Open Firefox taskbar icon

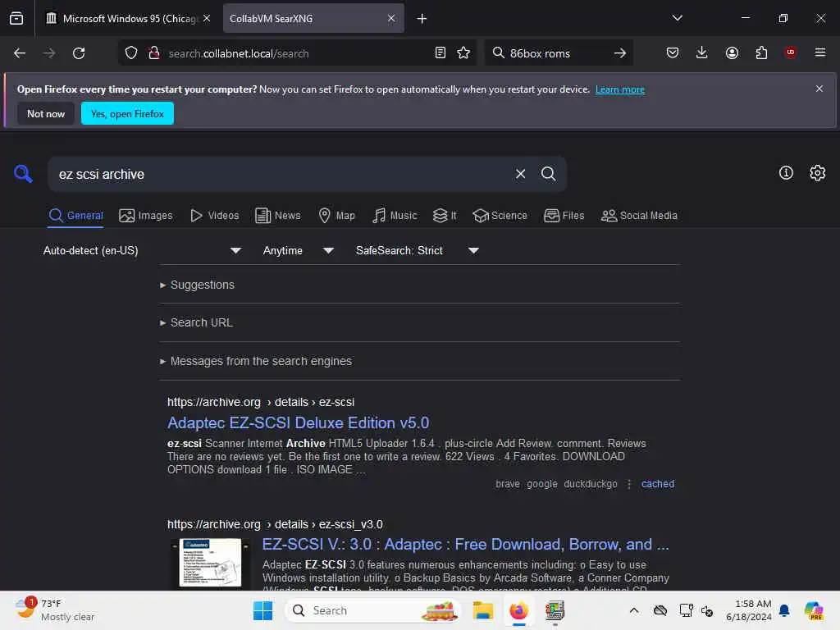(x=518, y=610)
